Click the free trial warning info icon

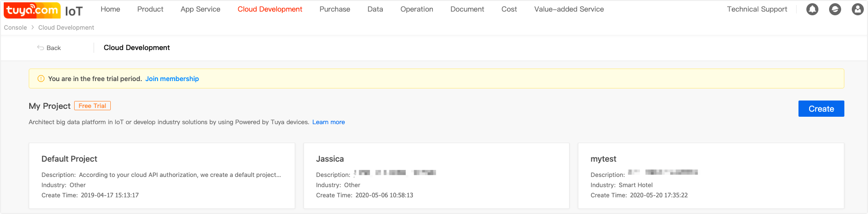(x=41, y=79)
